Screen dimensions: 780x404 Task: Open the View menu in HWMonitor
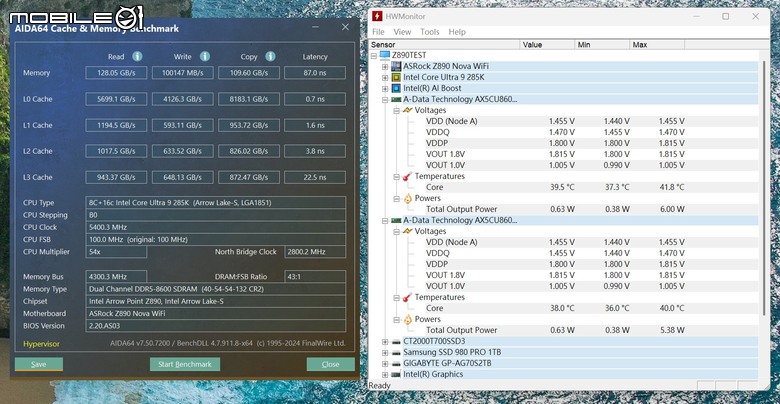point(402,32)
